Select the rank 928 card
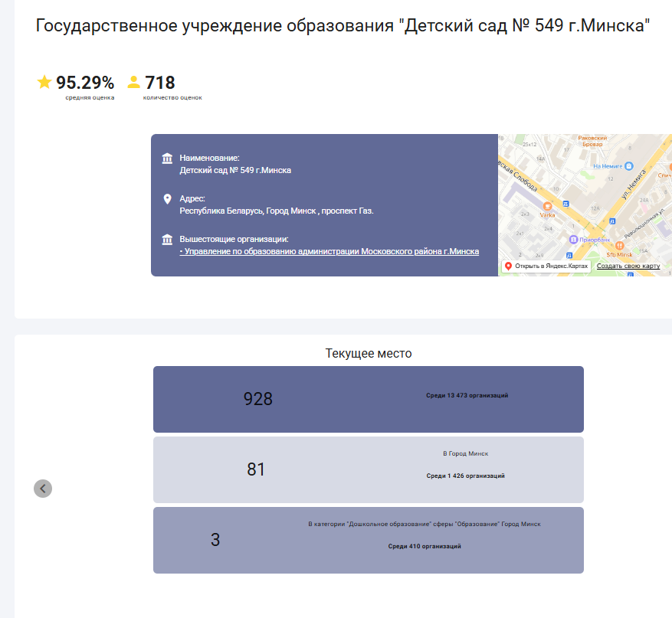 369,399
